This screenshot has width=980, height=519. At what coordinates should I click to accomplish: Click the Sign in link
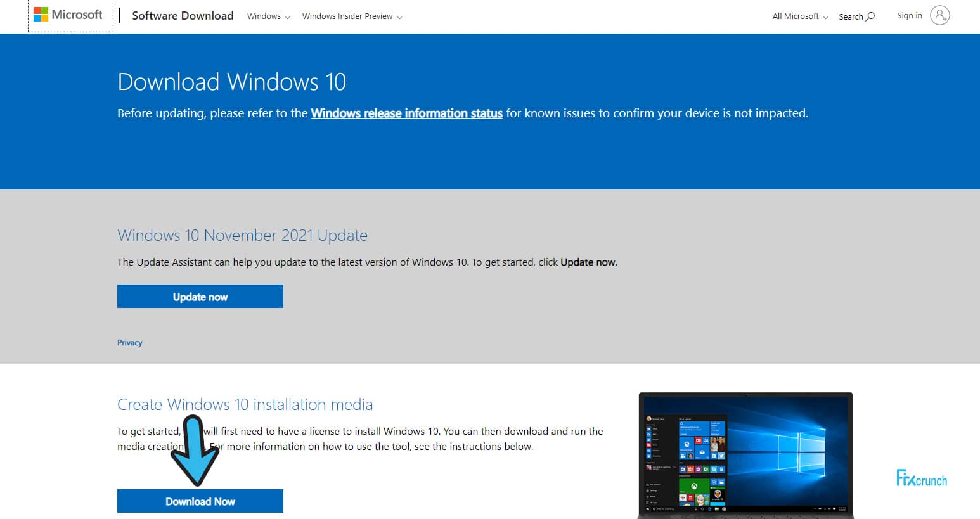pyautogui.click(x=909, y=16)
